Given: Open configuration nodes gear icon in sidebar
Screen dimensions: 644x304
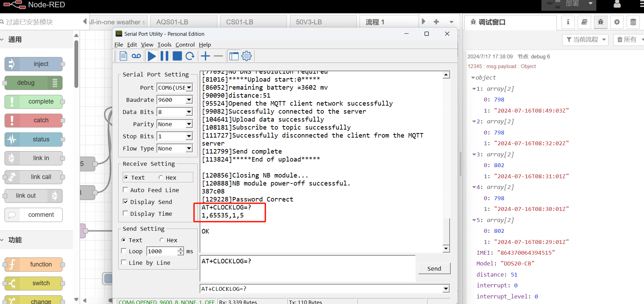Looking at the screenshot, I should pyautogui.click(x=617, y=22).
